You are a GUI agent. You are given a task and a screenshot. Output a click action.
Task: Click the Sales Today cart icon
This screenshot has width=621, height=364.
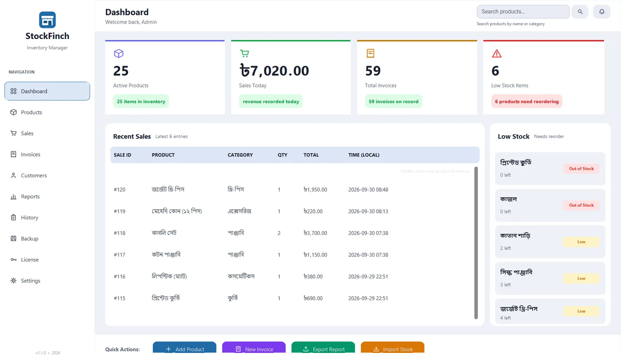[244, 54]
